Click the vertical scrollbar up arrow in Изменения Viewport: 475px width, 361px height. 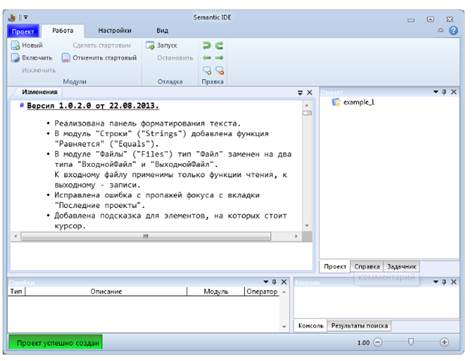click(307, 105)
